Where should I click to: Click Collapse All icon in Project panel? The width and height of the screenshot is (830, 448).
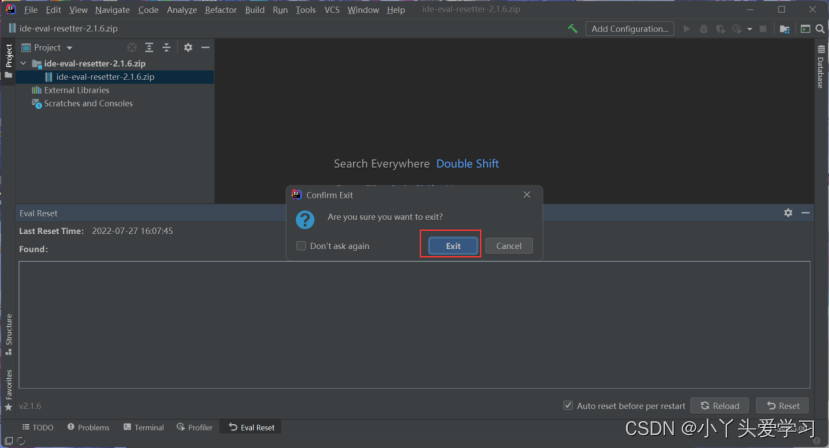coord(166,48)
